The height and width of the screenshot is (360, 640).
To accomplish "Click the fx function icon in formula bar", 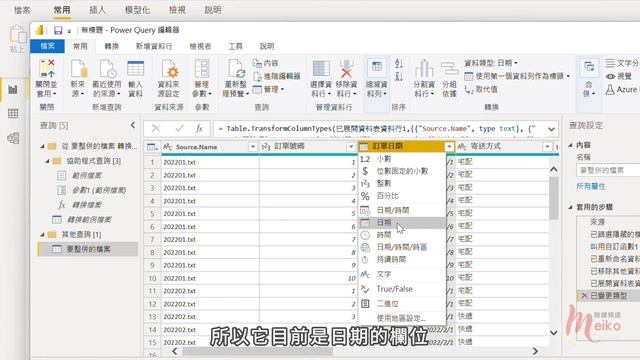I will tap(199, 129).
